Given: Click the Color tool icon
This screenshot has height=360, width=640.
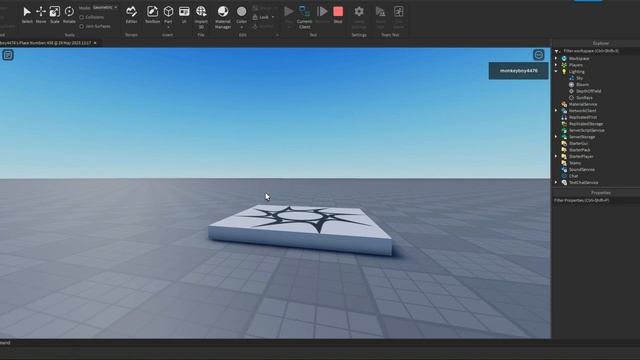Looking at the screenshot, I should tap(242, 11).
